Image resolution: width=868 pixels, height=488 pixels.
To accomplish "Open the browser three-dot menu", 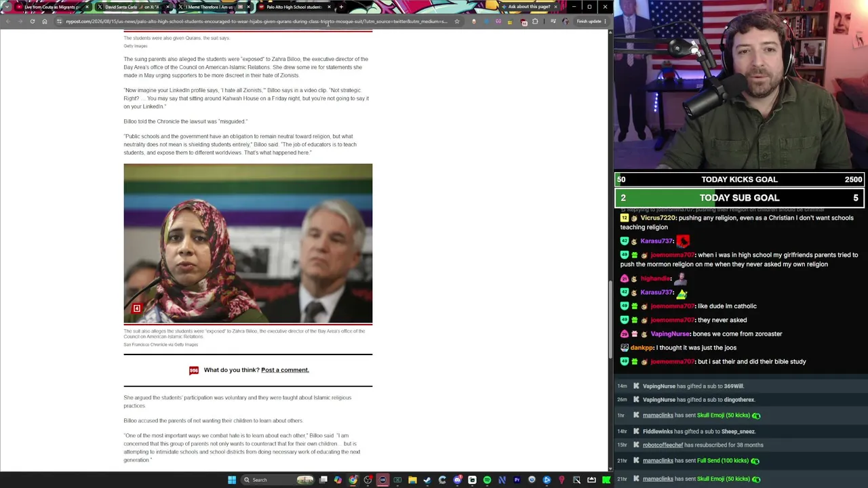I will pos(606,21).
